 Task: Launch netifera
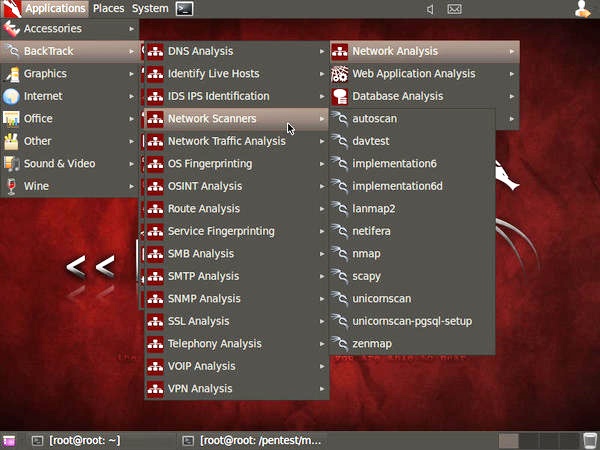point(412,231)
